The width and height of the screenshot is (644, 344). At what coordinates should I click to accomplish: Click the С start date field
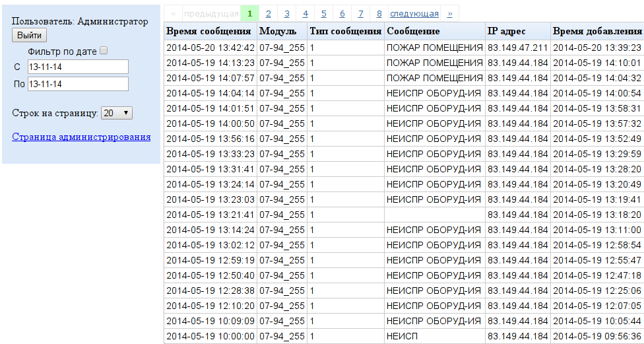click(78, 67)
